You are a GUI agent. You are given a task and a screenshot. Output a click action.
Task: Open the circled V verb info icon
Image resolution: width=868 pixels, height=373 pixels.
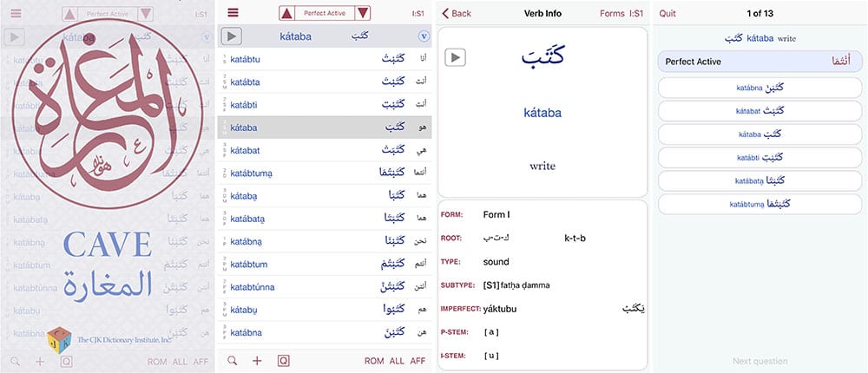click(x=424, y=36)
